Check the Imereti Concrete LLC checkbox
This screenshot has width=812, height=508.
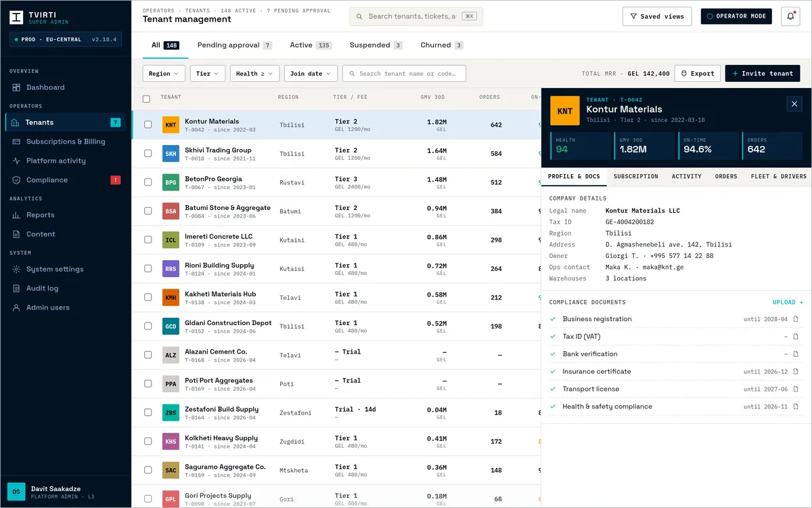pos(148,240)
